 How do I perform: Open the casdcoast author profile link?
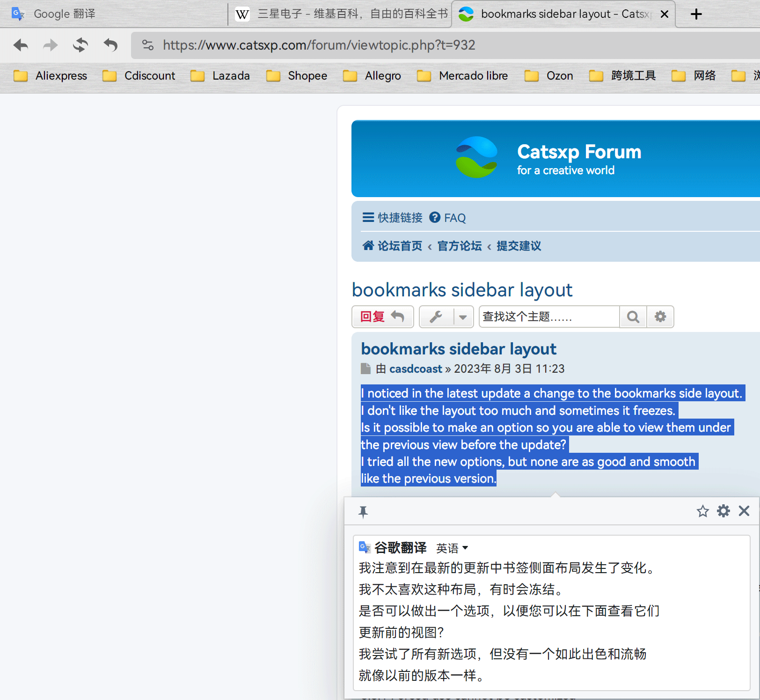coord(416,369)
